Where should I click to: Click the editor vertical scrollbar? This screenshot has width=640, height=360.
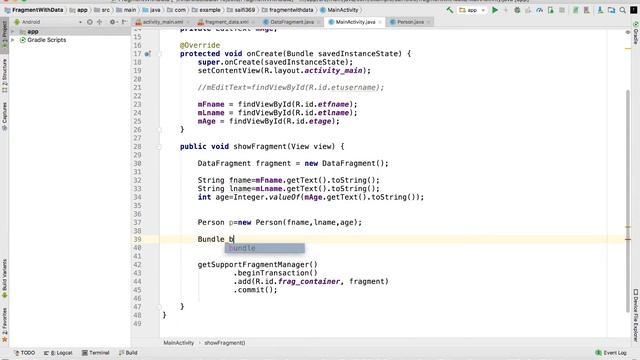click(628, 201)
